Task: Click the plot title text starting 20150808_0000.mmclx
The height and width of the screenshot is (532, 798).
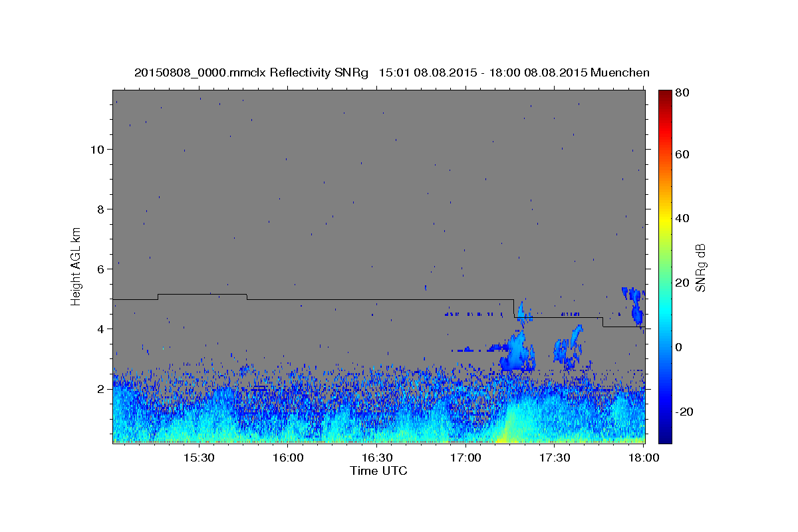Action: pos(392,72)
